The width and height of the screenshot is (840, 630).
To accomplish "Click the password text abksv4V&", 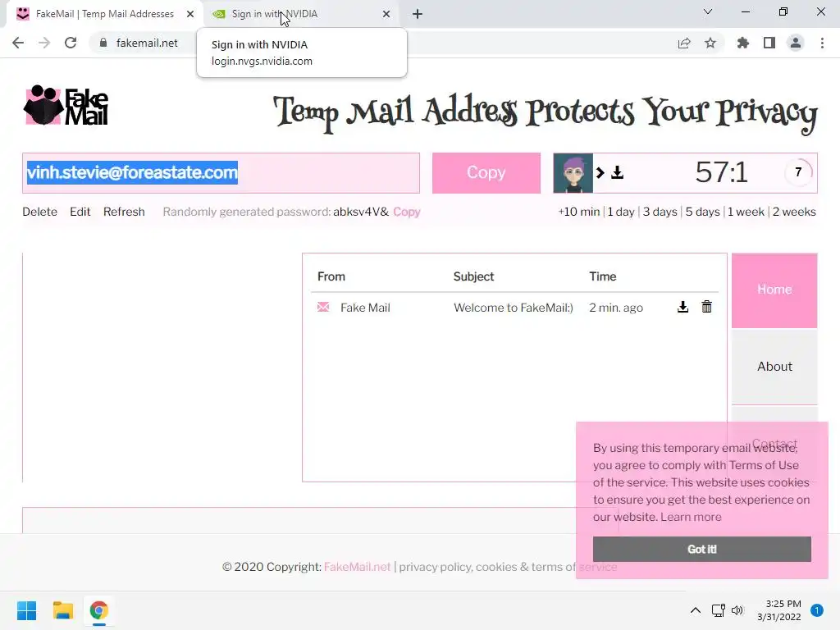I will pos(361,212).
